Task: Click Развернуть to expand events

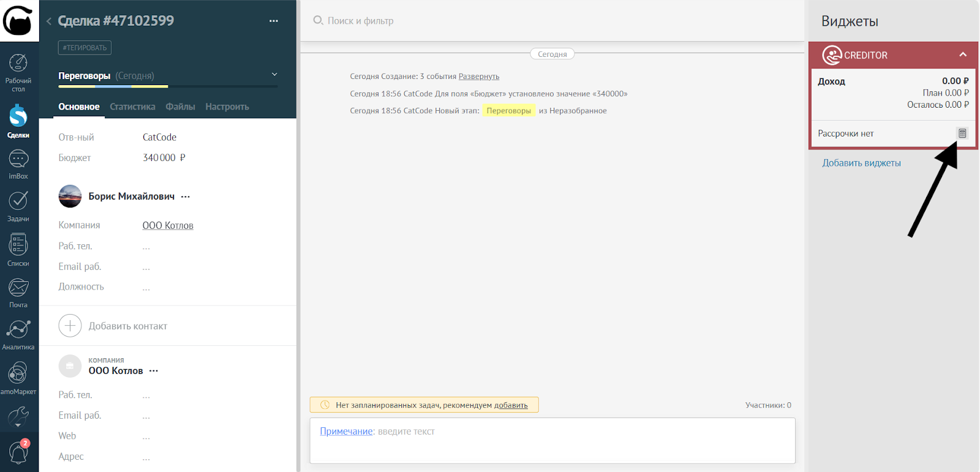Action: click(478, 77)
